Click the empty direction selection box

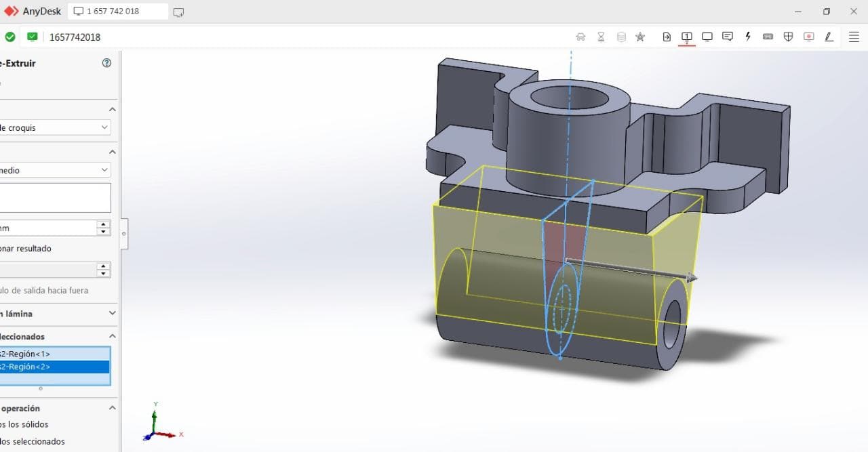55,198
